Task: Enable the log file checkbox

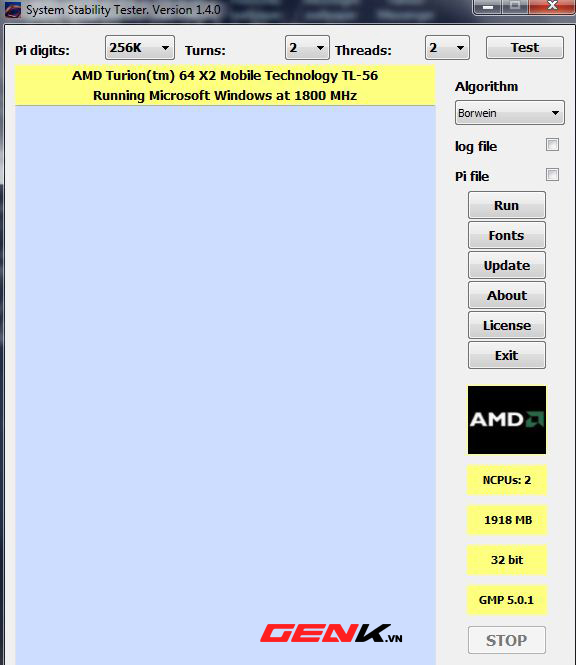Action: [x=552, y=145]
